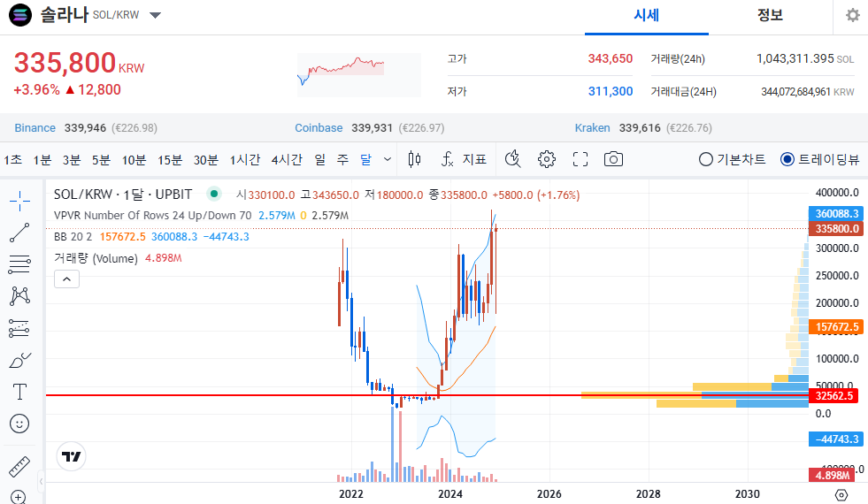The height and width of the screenshot is (504, 868).
Task: Toggle fullscreen chart mode
Action: 580,159
